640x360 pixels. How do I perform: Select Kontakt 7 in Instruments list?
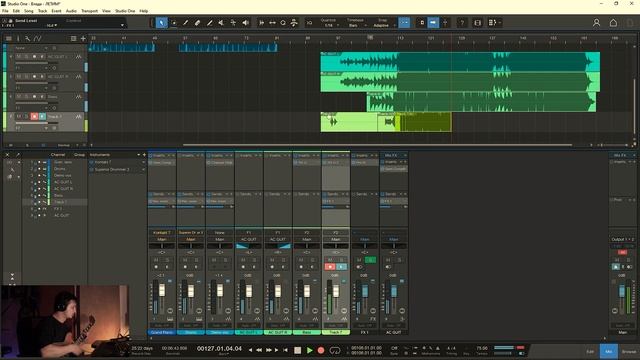(x=117, y=162)
